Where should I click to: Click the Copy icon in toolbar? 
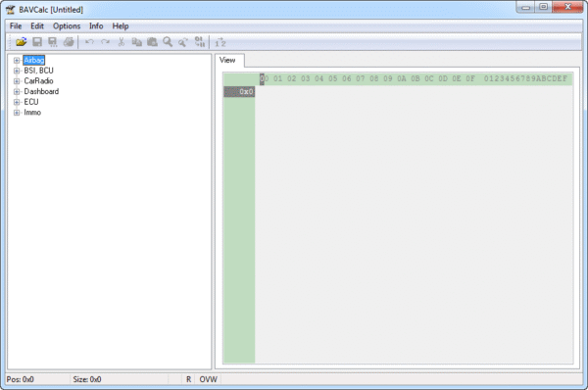136,41
